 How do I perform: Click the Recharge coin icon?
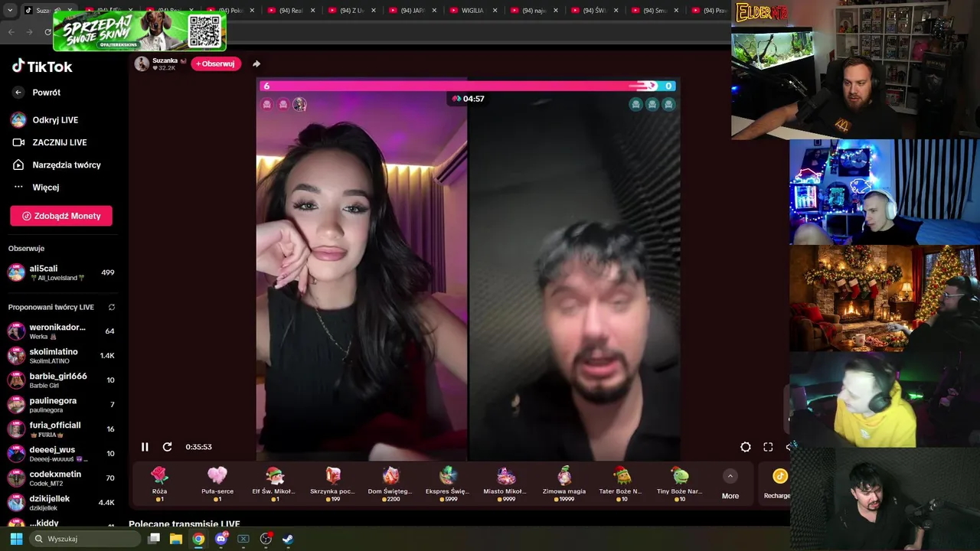779,476
